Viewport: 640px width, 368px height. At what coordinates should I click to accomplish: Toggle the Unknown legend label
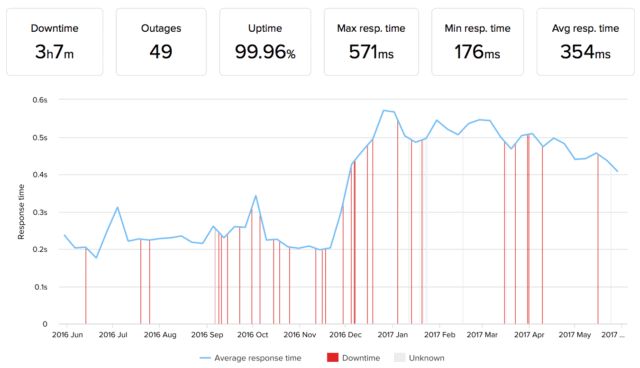click(x=427, y=358)
